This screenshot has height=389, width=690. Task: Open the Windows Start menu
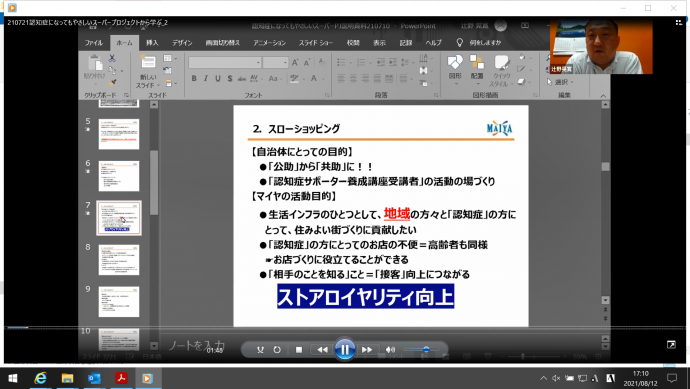(x=13, y=378)
